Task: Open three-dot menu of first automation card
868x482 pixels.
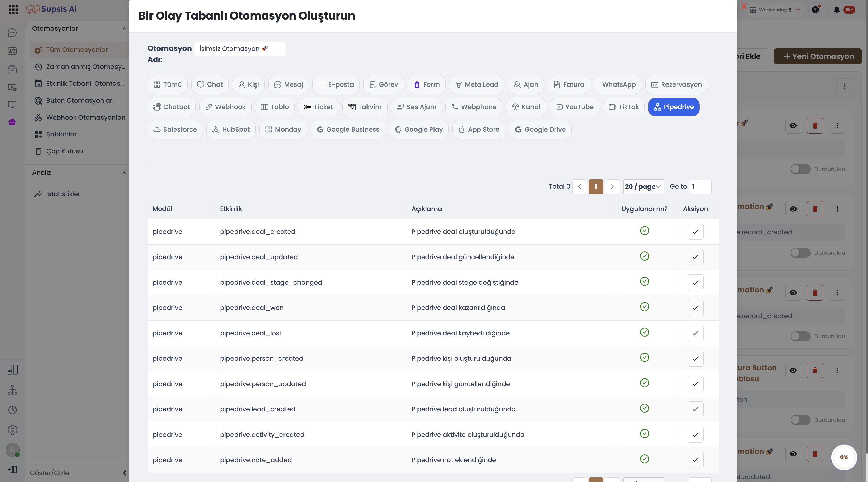Action: pyautogui.click(x=837, y=126)
